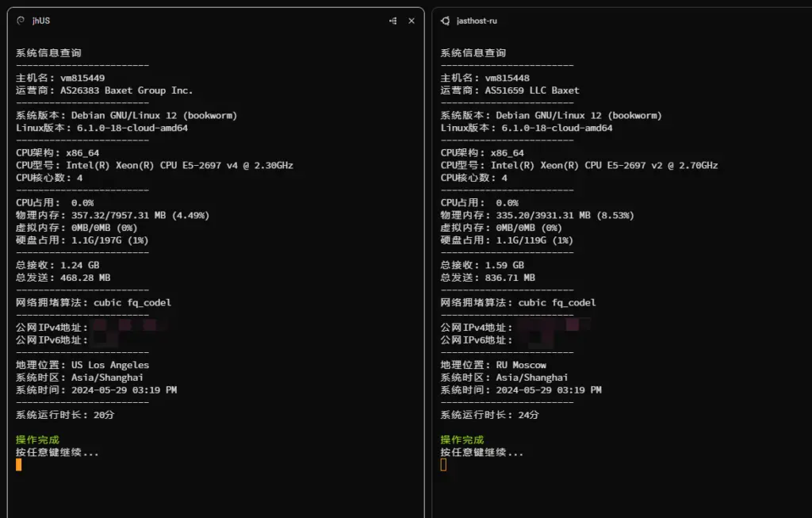Click hostname vm815449 in left terminal
The width and height of the screenshot is (812, 518).
tap(82, 78)
